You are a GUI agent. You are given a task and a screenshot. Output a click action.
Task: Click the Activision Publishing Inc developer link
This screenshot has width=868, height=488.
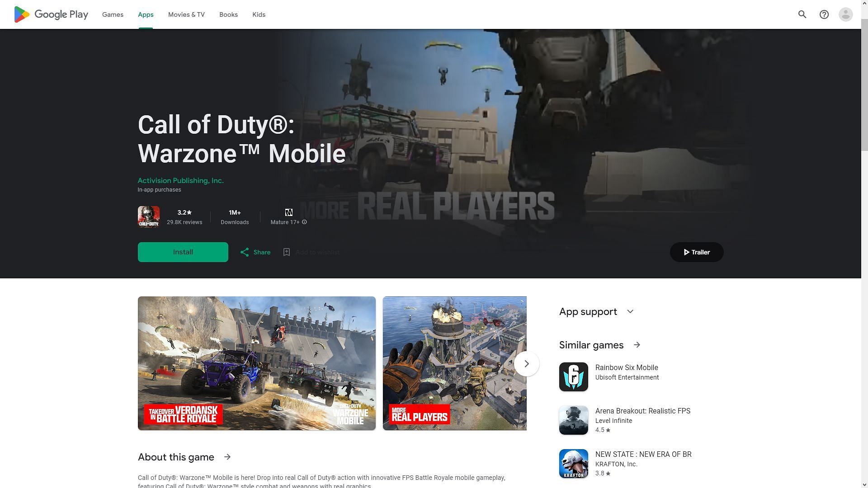click(x=181, y=181)
